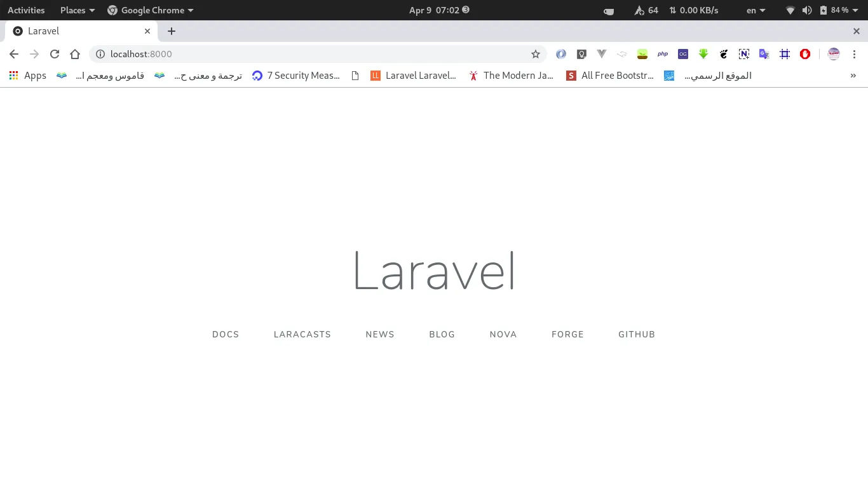
Task: Open the FORGE link
Action: coord(567,334)
